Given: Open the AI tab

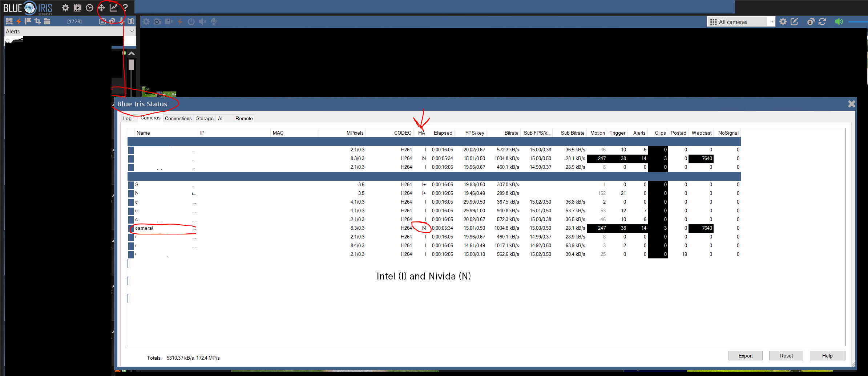Looking at the screenshot, I should (220, 118).
